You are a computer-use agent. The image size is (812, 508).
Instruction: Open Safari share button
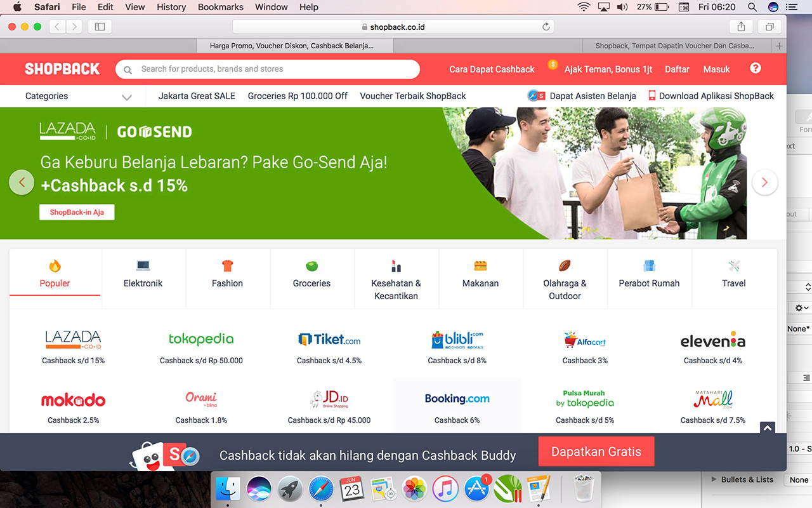click(741, 27)
